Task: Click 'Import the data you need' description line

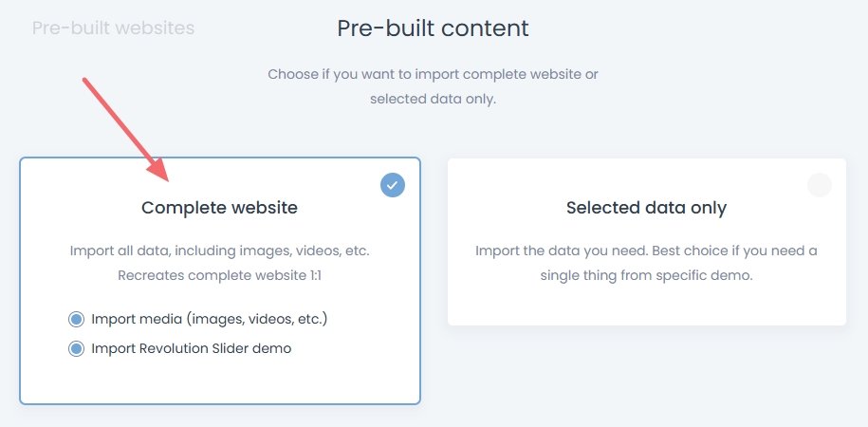Action: (646, 251)
